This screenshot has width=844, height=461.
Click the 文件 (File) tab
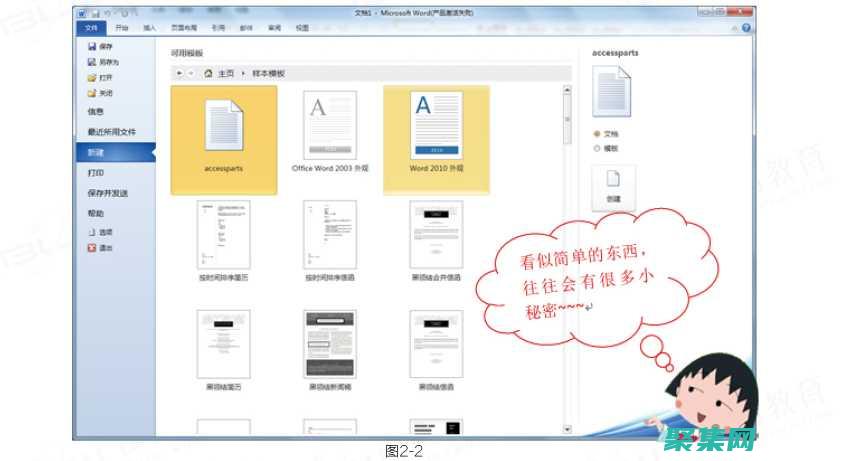tap(92, 27)
